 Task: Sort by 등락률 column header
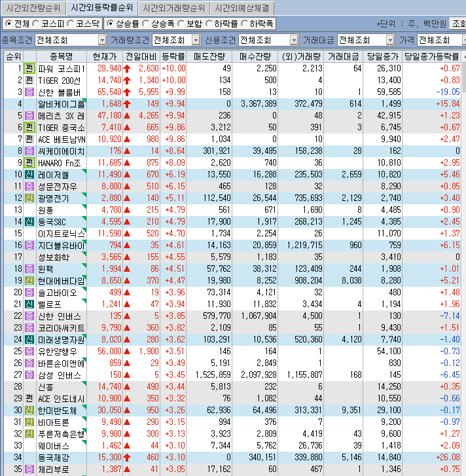click(173, 56)
